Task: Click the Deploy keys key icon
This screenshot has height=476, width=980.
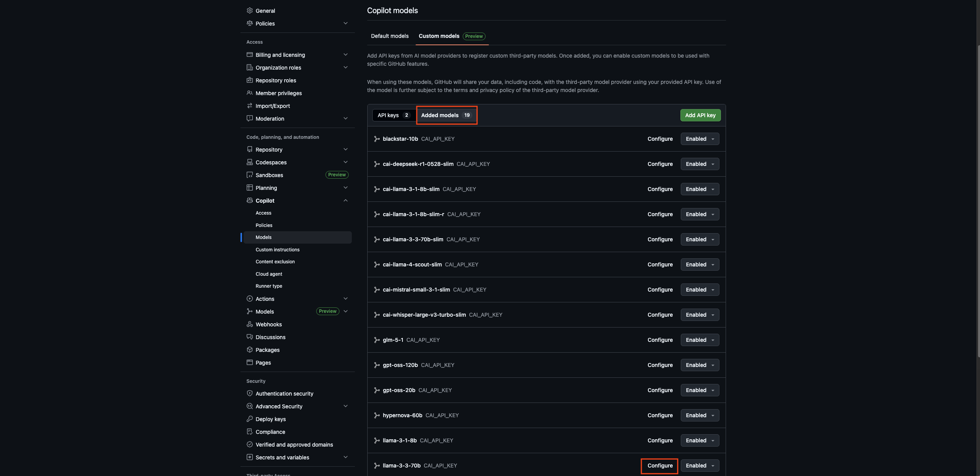Action: click(x=250, y=419)
